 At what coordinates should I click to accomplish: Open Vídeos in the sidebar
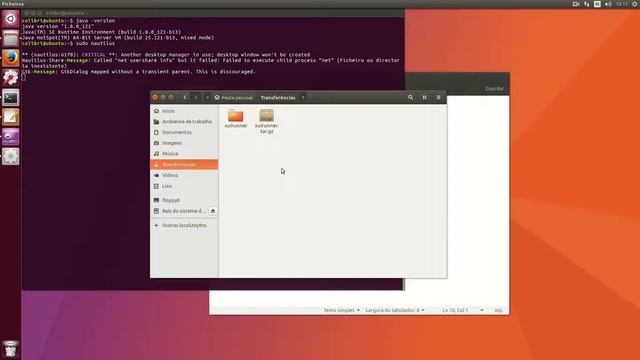coord(184,175)
